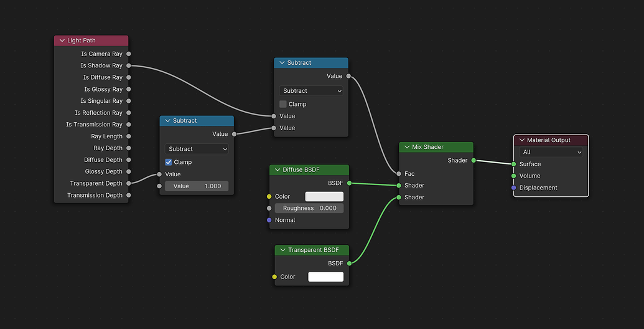Edit the Value 1.000 field on Subtract node
The width and height of the screenshot is (644, 329).
pos(197,186)
